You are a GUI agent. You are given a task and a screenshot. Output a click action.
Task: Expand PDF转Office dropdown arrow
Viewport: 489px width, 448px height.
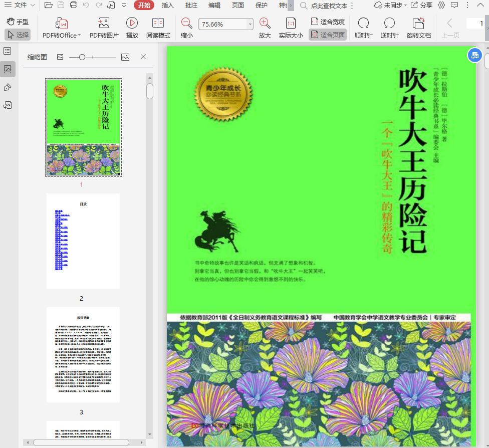[x=80, y=36]
